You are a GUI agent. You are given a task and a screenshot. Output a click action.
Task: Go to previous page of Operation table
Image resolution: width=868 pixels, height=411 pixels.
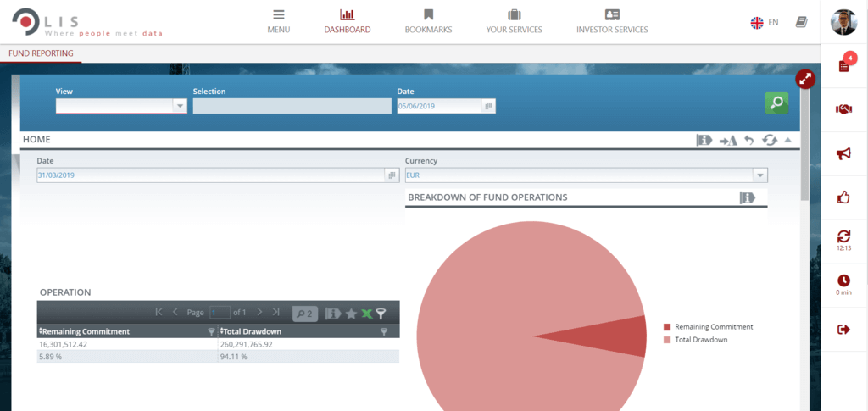coord(175,313)
